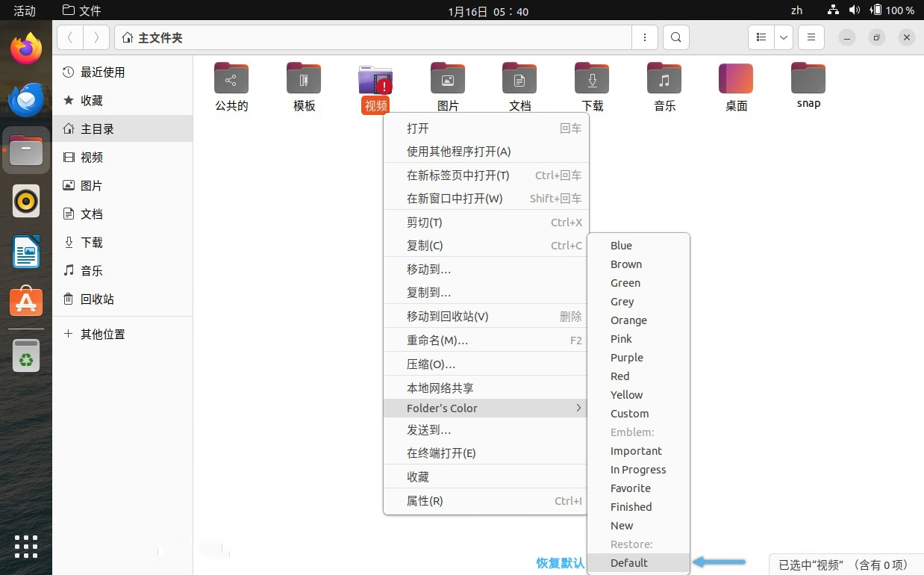Switch to list view
Viewport: 924px width, 575px height.
tap(760, 37)
